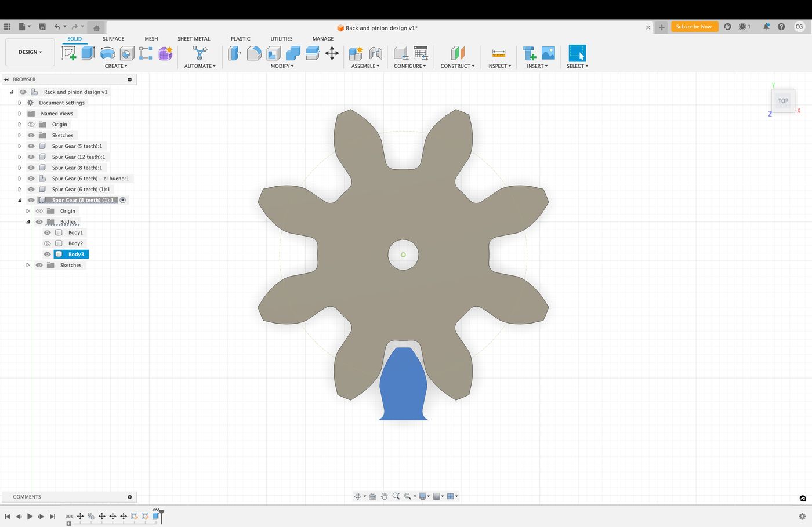Click the Subscribe Now button
This screenshot has width=812, height=527.
(x=694, y=27)
